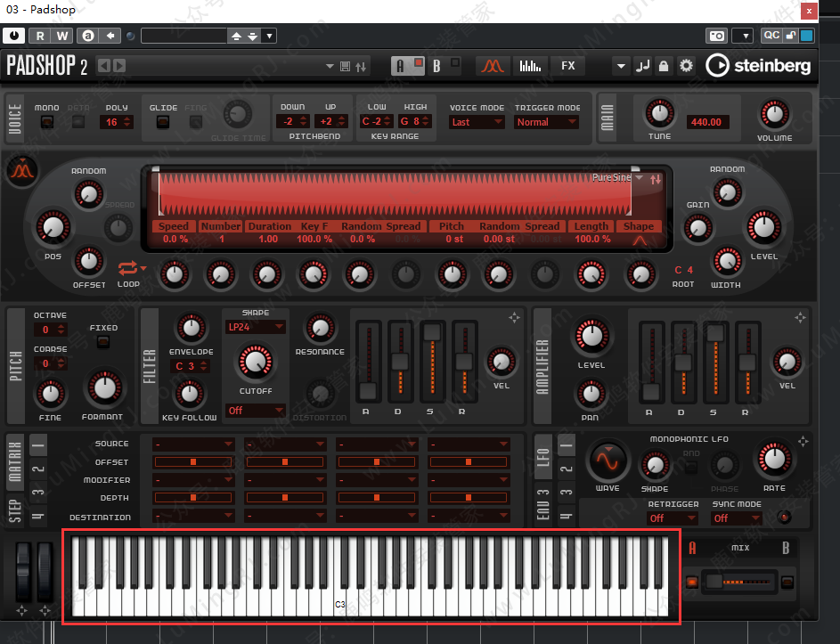Toggle the lit A button beside mix slider
The height and width of the screenshot is (644, 840).
tap(692, 582)
